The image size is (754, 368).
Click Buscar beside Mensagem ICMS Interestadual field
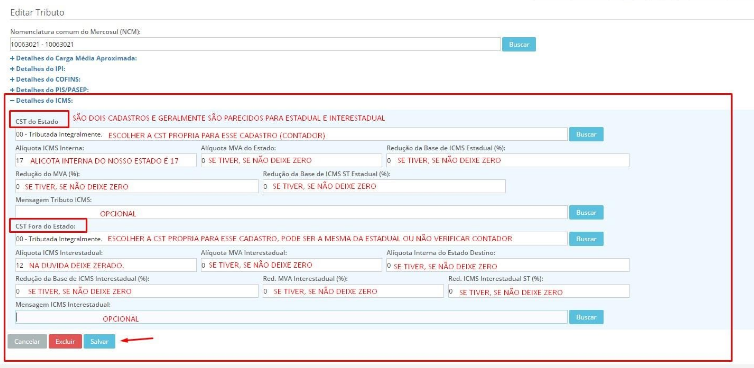coord(586,317)
